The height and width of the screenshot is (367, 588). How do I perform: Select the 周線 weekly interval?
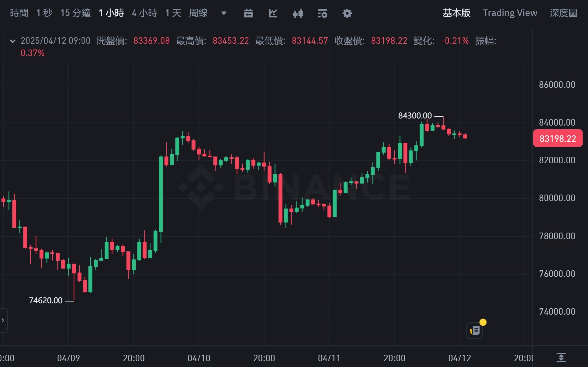(198, 13)
